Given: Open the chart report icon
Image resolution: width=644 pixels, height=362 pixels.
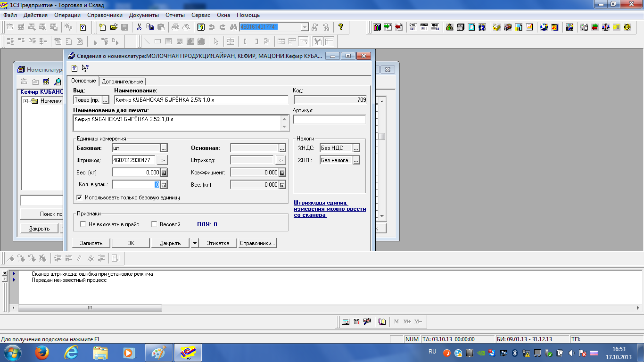Looking at the screenshot, I should tap(529, 27).
